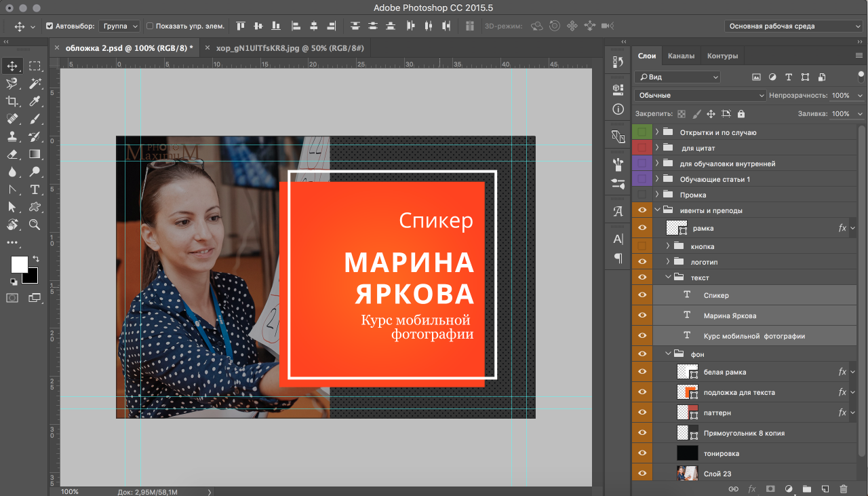Screen dimensions: 868x496
Task: Select the Eraser tool
Action: (x=12, y=154)
